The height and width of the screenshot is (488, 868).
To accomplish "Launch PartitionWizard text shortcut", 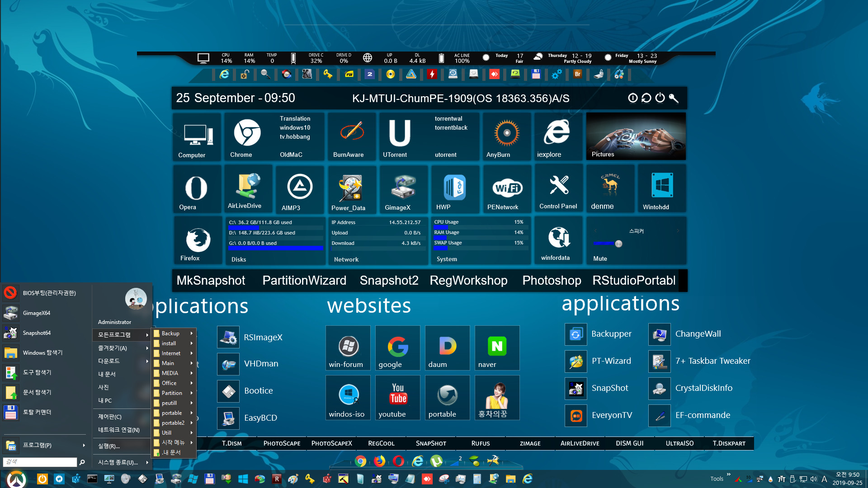I will click(x=304, y=280).
